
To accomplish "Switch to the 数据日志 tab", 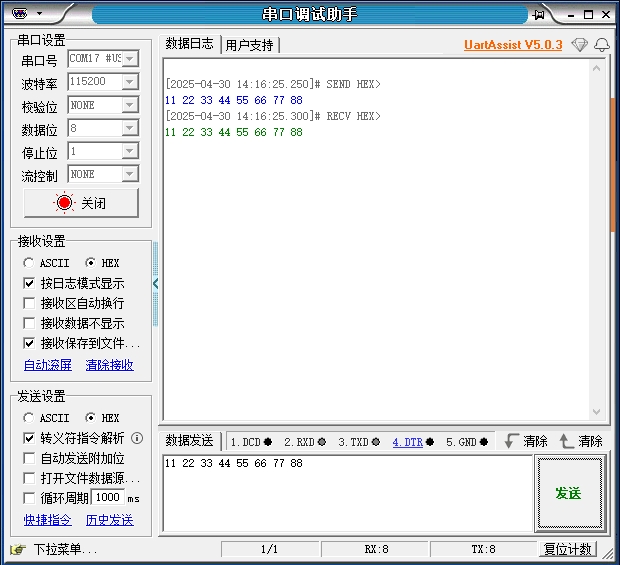I will point(189,43).
